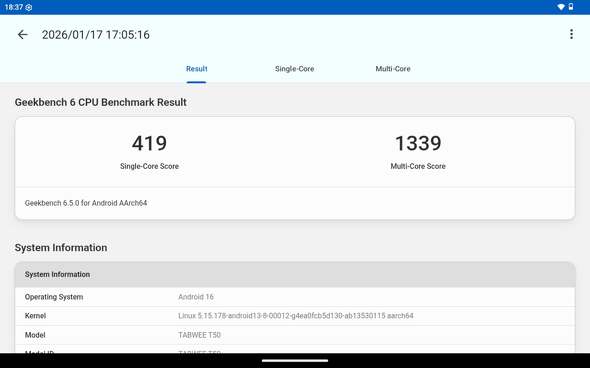590x368 pixels.
Task: Open the three-dot overflow menu
Action: coord(571,34)
